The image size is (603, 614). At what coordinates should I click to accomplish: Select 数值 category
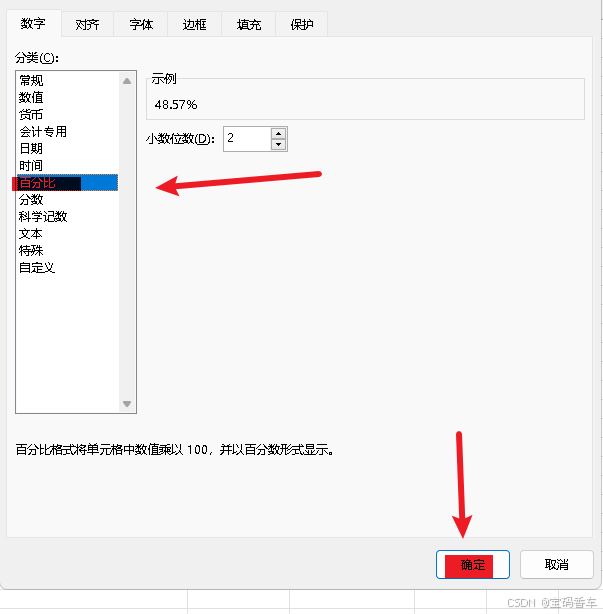tap(67, 97)
